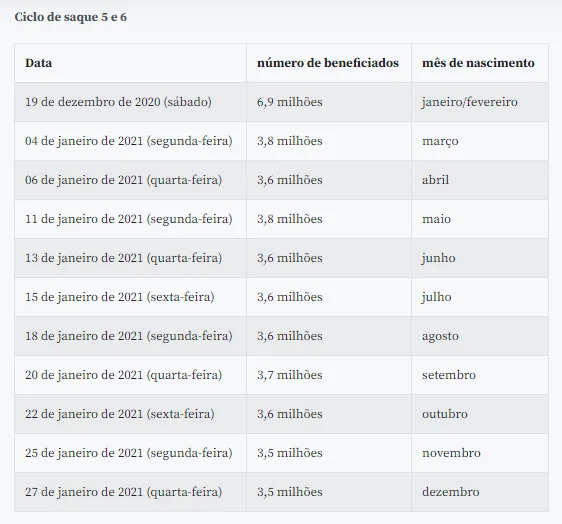Click the 'número de beneficiados' column header
The width and height of the screenshot is (562, 524).
coord(329,63)
